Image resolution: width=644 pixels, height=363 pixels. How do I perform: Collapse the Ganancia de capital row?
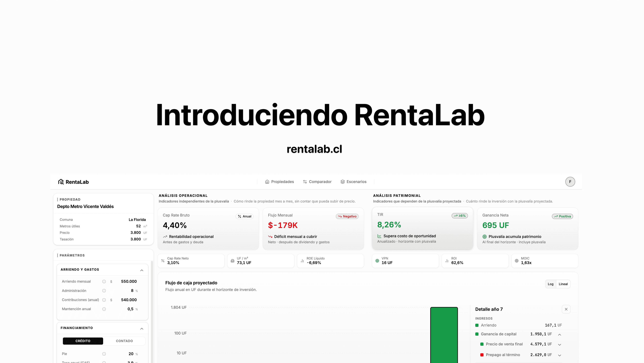[559, 334]
